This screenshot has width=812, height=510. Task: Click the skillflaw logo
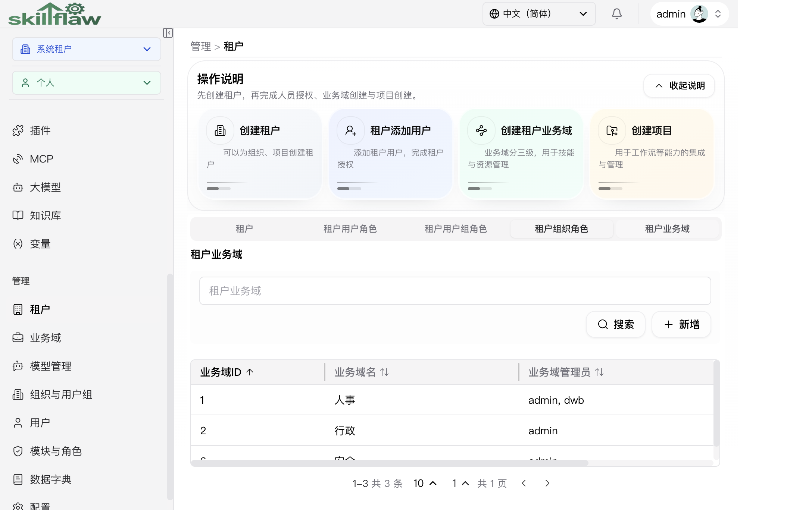pyautogui.click(x=54, y=14)
